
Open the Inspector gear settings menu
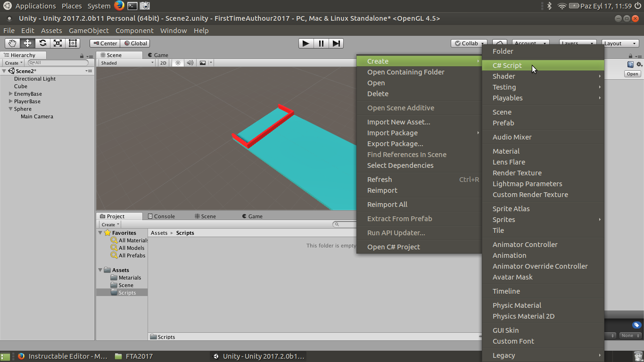pyautogui.click(x=639, y=65)
